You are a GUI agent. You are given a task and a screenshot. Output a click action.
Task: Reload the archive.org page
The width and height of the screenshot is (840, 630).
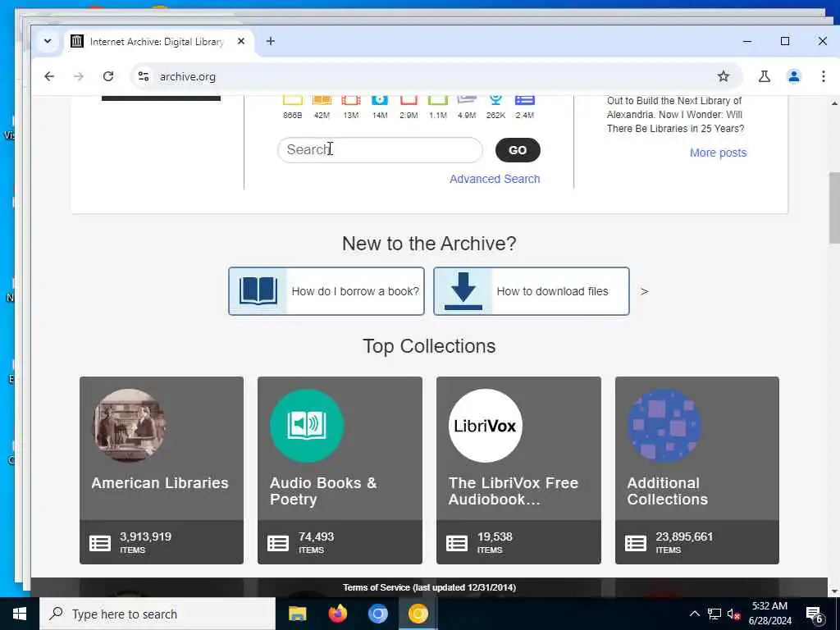point(108,76)
